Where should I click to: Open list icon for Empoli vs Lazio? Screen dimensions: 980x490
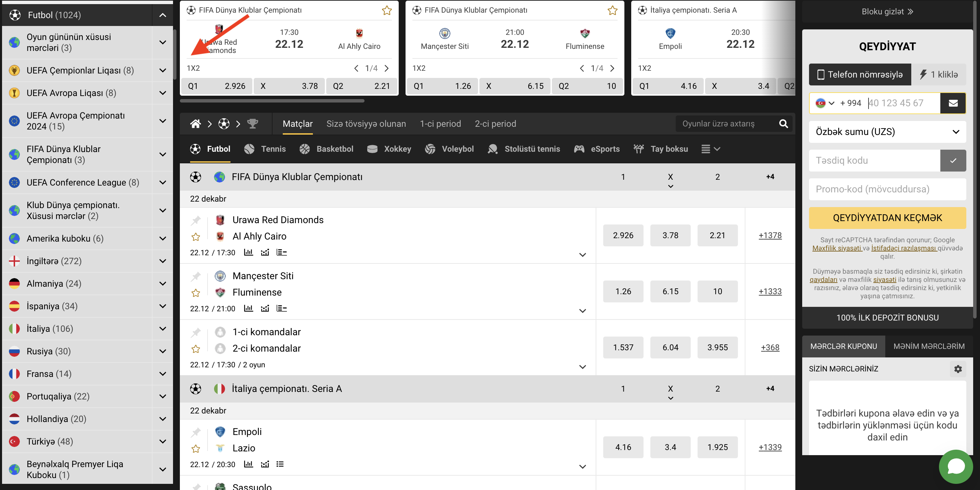[x=280, y=464]
